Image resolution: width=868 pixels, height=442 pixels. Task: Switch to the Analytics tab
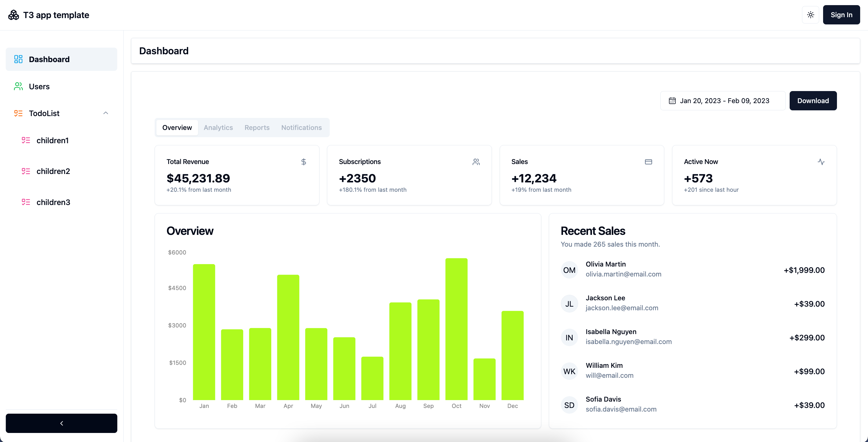[x=218, y=128]
